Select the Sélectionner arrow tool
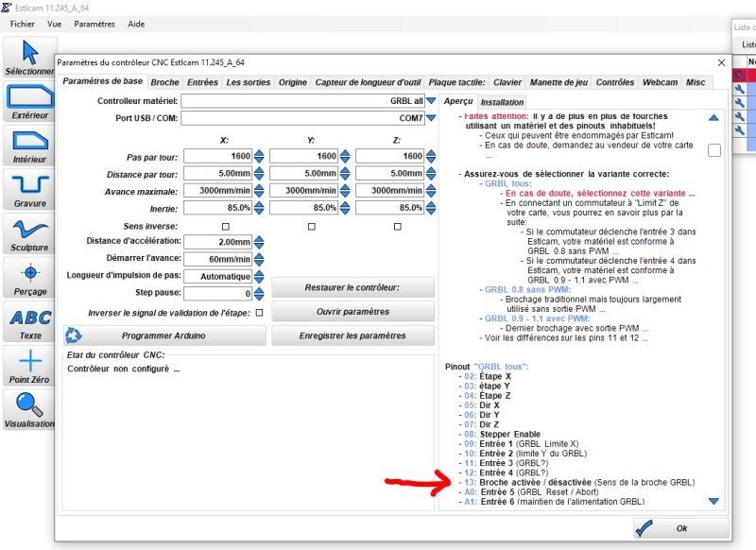The image size is (756, 550). (x=30, y=58)
